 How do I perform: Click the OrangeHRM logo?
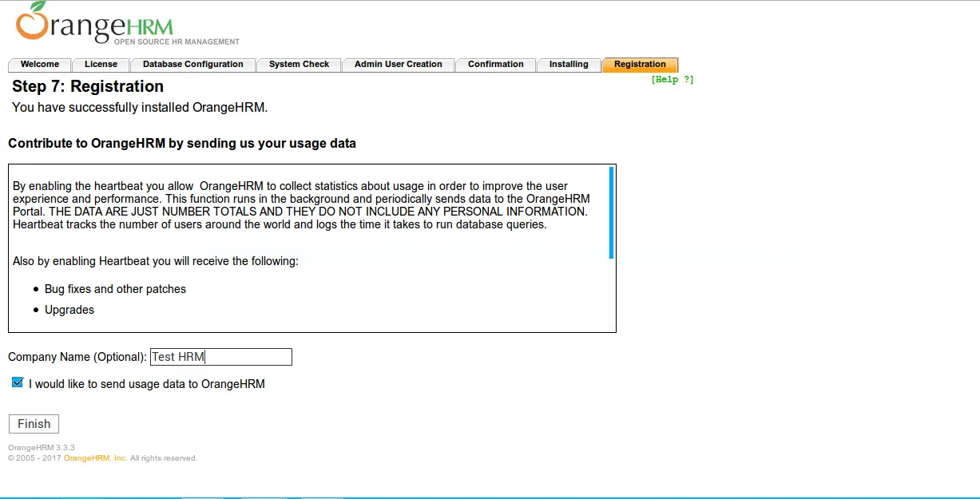click(x=127, y=24)
